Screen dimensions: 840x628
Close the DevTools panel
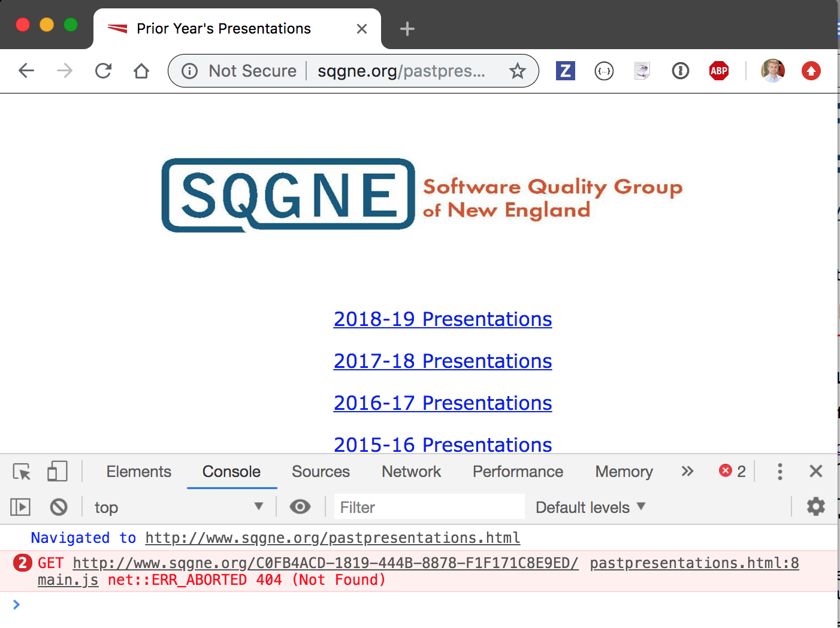[815, 472]
